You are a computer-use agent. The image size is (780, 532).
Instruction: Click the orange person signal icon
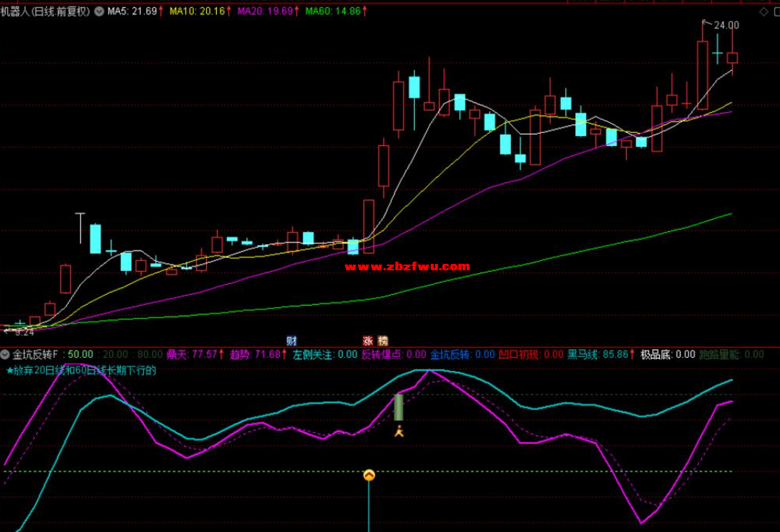[399, 431]
